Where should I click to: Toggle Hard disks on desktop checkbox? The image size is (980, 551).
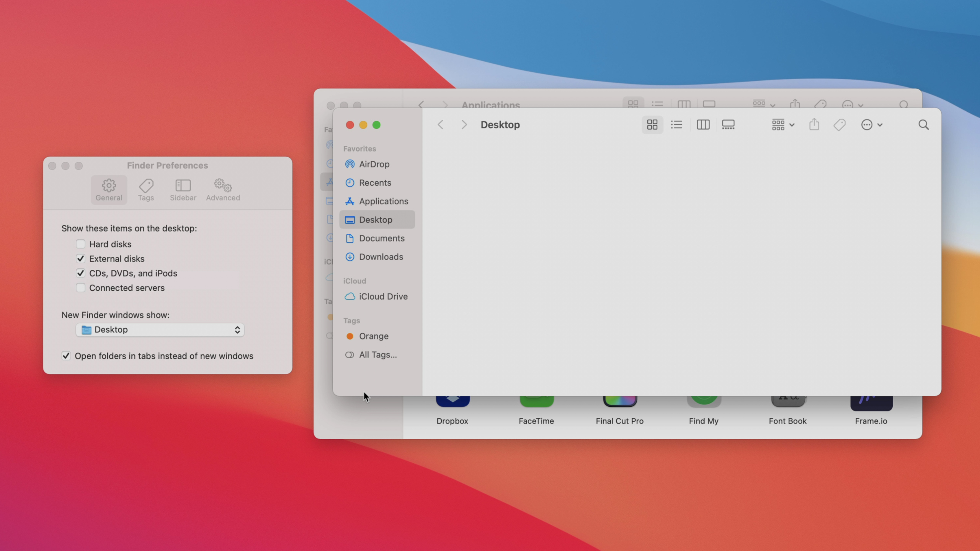click(x=80, y=243)
